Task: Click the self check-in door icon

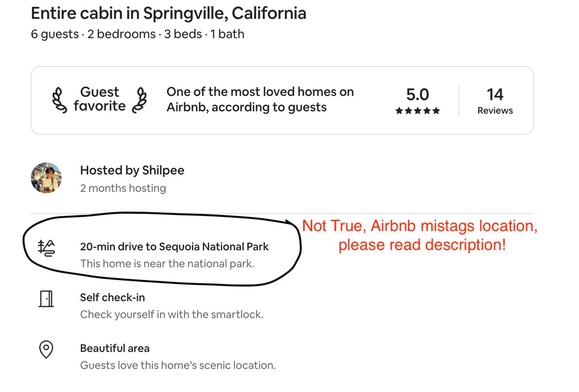Action: (46, 299)
